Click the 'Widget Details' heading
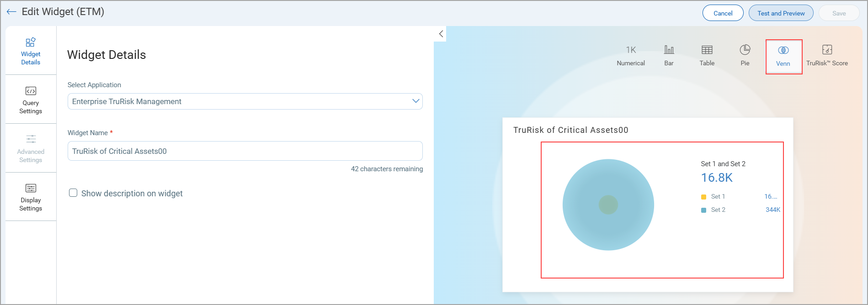The width and height of the screenshot is (868, 305). [107, 55]
